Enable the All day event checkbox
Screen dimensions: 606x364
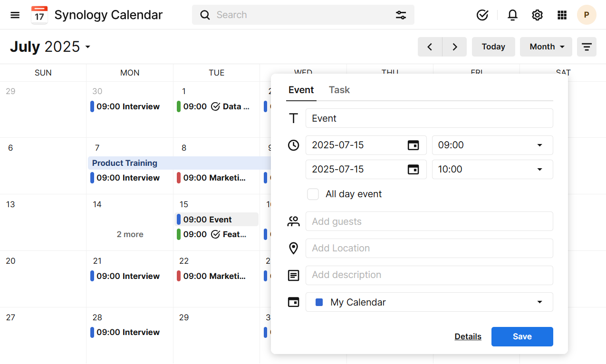(313, 194)
